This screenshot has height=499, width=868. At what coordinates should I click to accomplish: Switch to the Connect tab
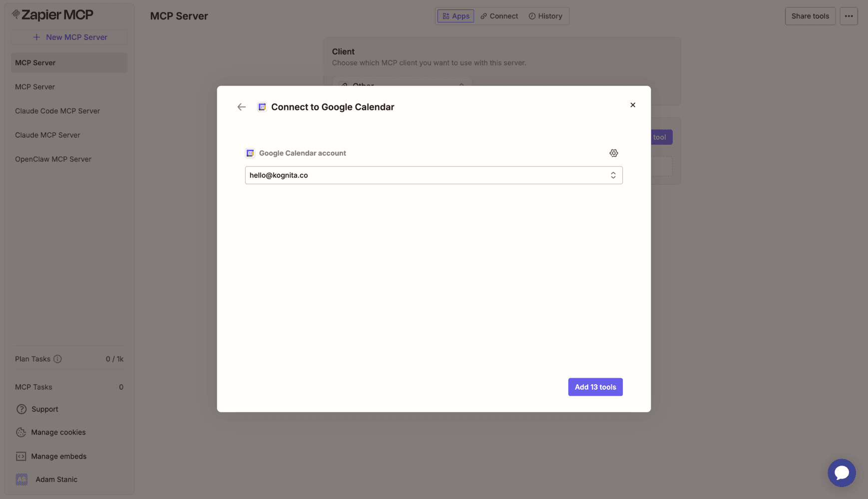coord(499,16)
